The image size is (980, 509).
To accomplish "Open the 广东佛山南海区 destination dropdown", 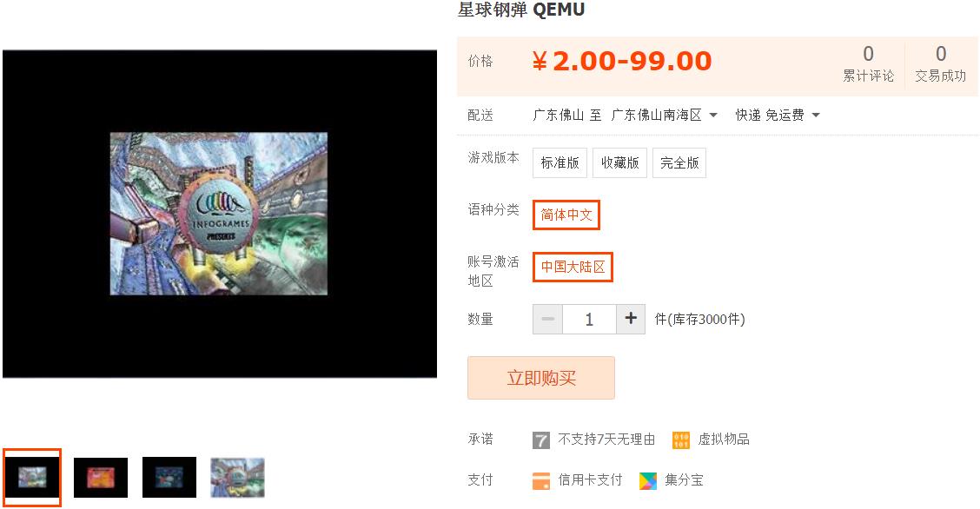I will point(664,115).
